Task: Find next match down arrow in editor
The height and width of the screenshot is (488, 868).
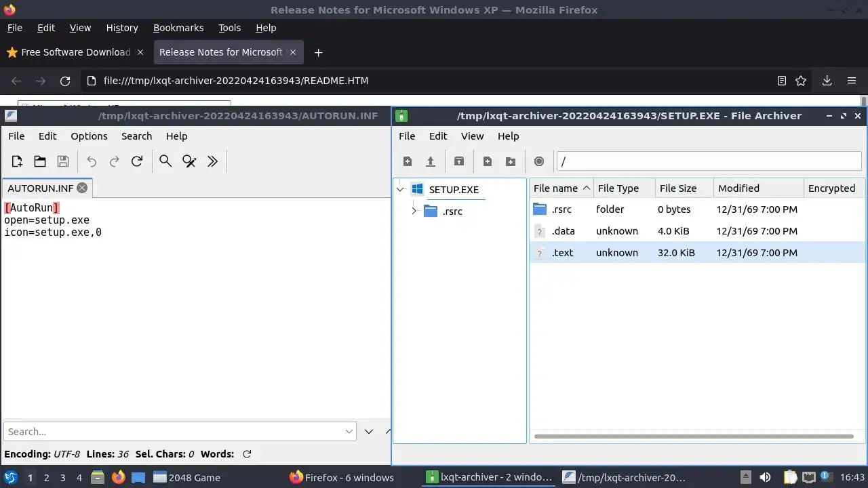Action: pyautogui.click(x=369, y=431)
